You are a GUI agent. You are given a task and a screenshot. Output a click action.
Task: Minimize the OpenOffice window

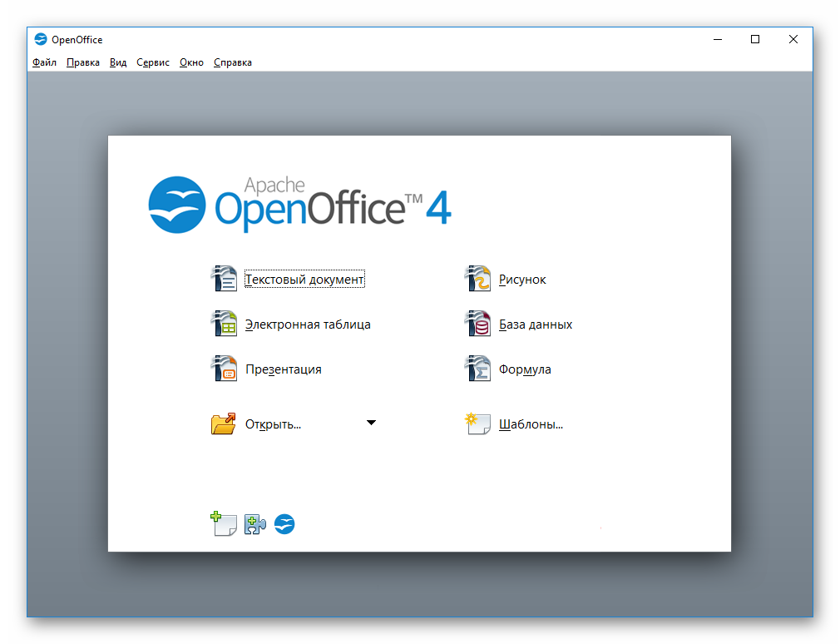[x=717, y=39]
